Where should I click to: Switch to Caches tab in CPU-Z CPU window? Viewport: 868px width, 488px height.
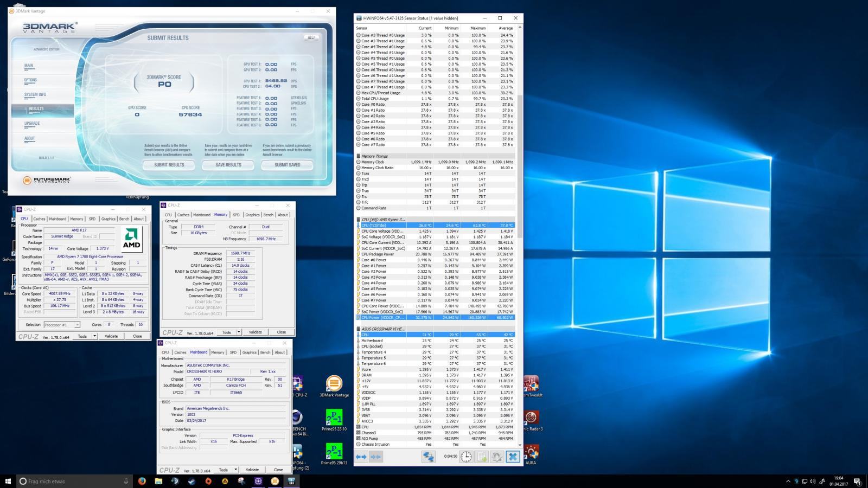39,219
